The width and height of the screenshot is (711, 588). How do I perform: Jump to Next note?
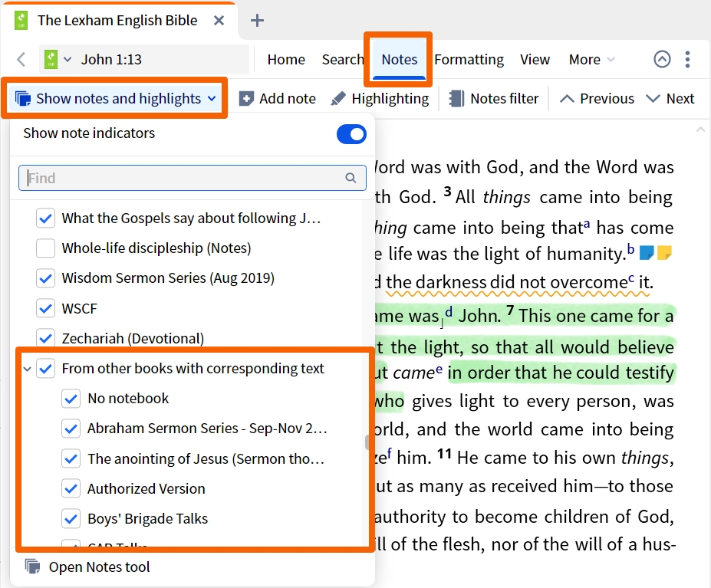tap(670, 98)
